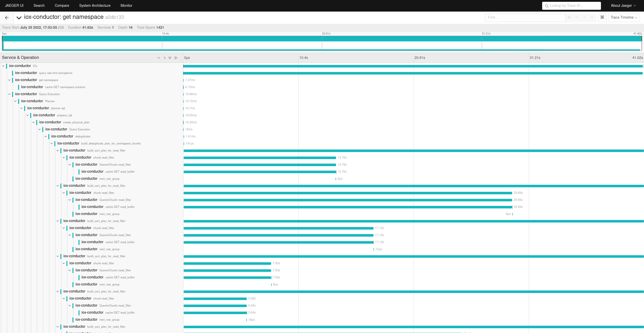Screen dimensions: 644x333
Task: Collapse the Planner span
Action: [x=15, y=101]
